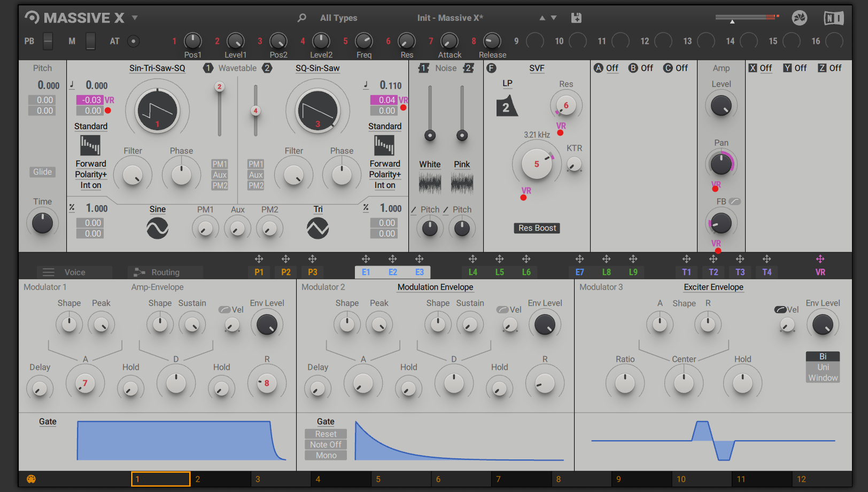868x492 pixels.
Task: Click the F filter badge icon
Action: 491,68
